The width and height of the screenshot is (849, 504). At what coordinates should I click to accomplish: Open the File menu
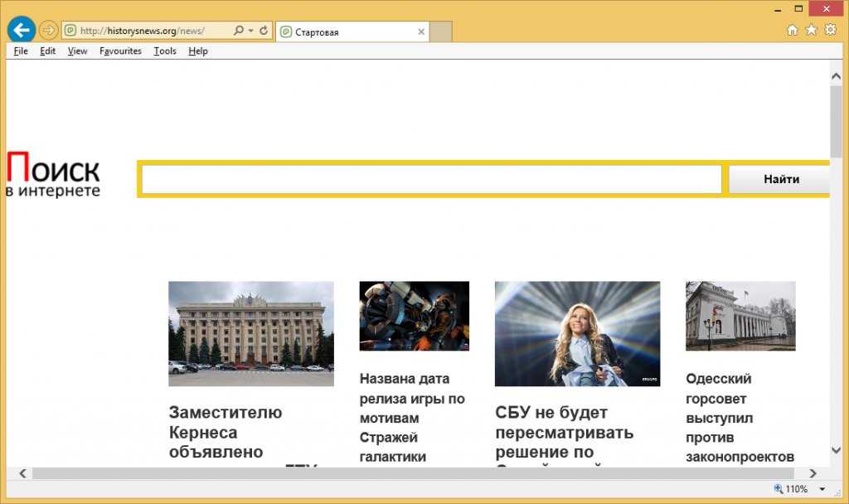(21, 51)
